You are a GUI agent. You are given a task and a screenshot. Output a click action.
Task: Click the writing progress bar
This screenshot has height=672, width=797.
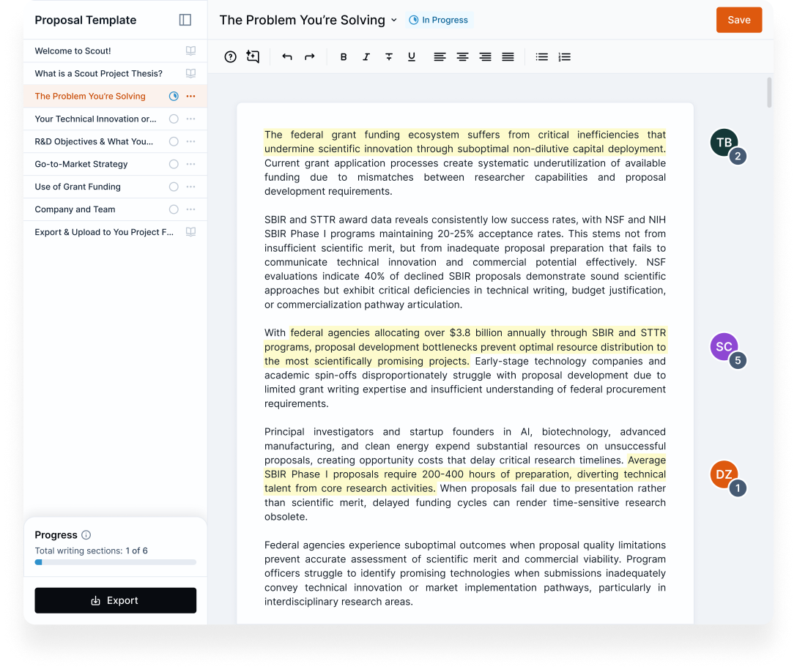pos(116,562)
